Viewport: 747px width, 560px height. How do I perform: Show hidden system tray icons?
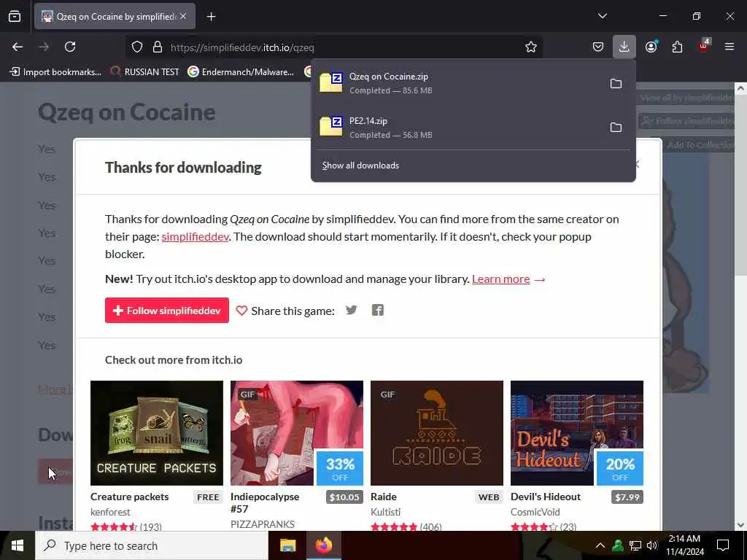click(x=600, y=545)
